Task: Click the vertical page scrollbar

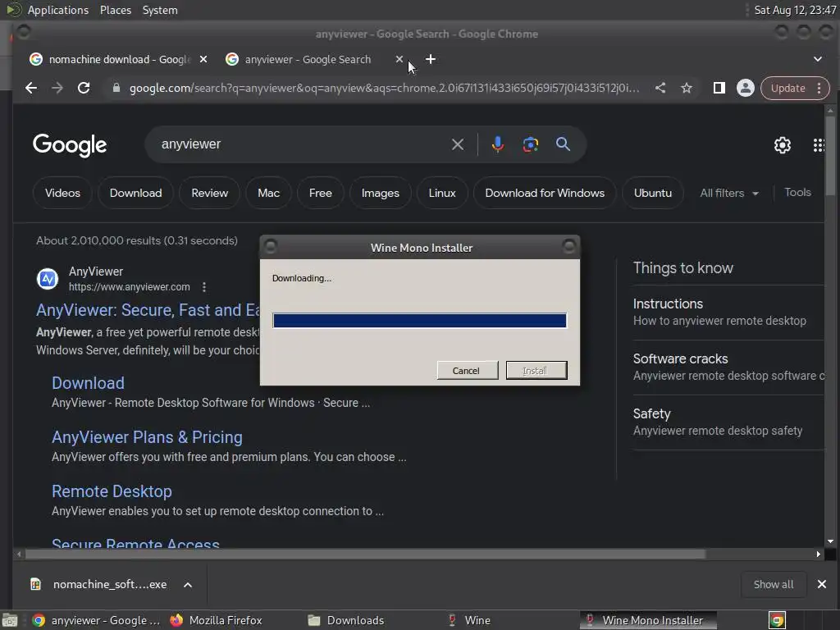Action: [x=830, y=155]
